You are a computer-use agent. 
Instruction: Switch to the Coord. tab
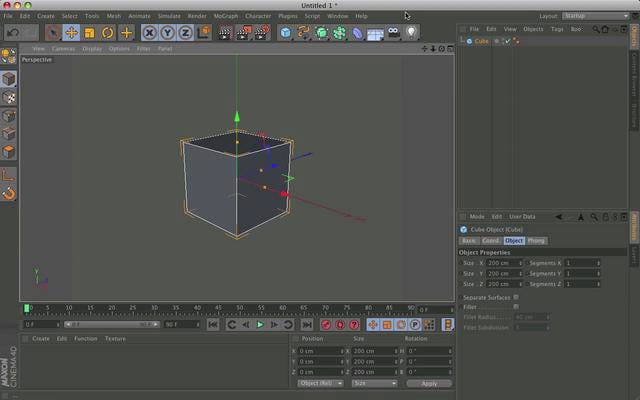[491, 241]
